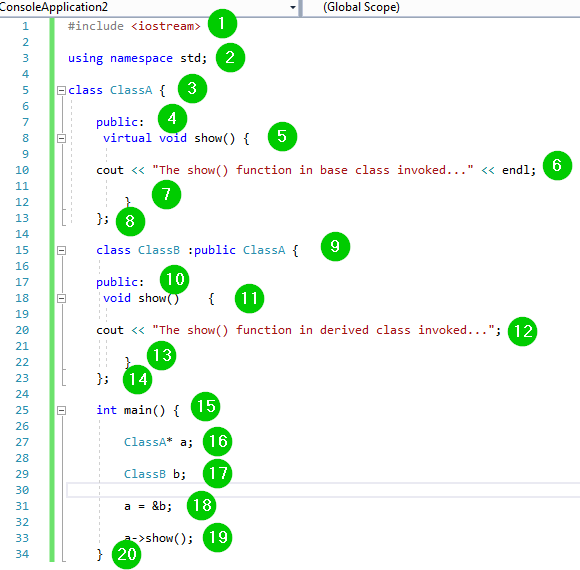This screenshot has width=580, height=570.
Task: Click green annotation marker number 19
Action: 218,537
